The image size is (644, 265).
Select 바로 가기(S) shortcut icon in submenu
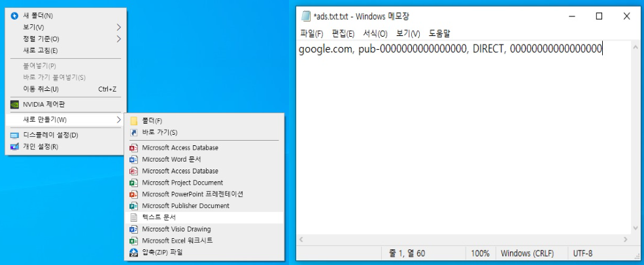pos(134,132)
